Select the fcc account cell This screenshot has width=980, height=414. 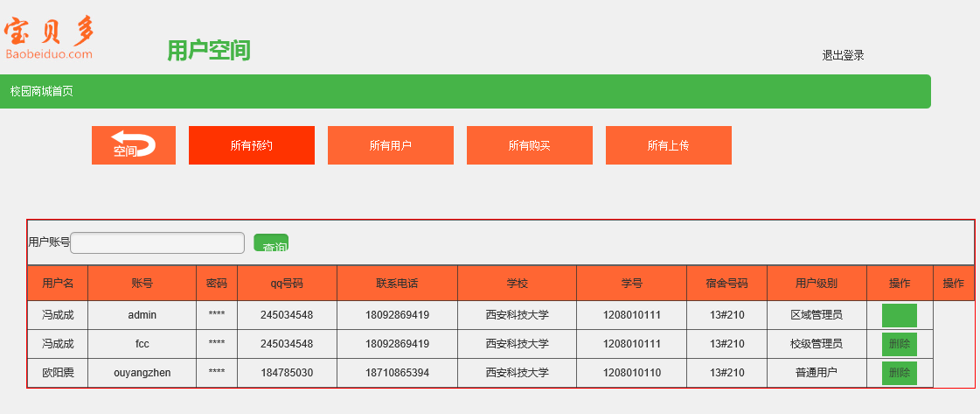142,344
